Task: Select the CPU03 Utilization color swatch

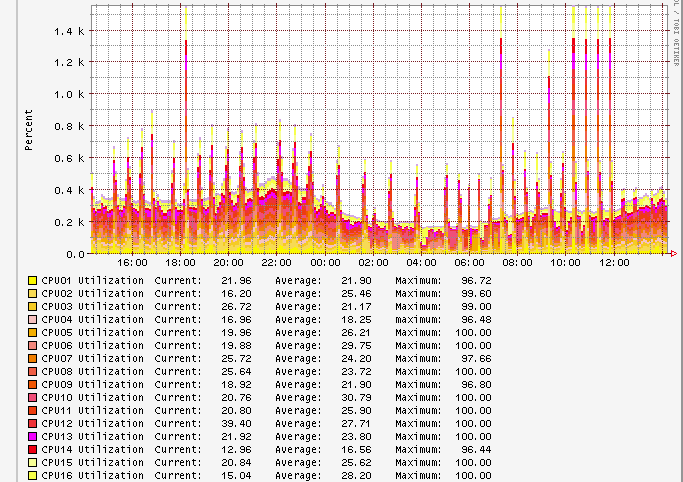Action: [32, 307]
